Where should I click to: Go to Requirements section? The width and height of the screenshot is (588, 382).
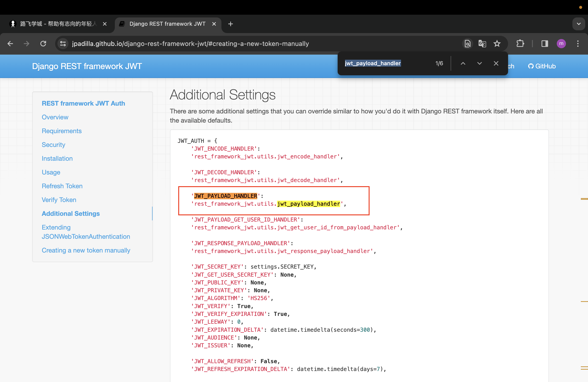coord(62,131)
